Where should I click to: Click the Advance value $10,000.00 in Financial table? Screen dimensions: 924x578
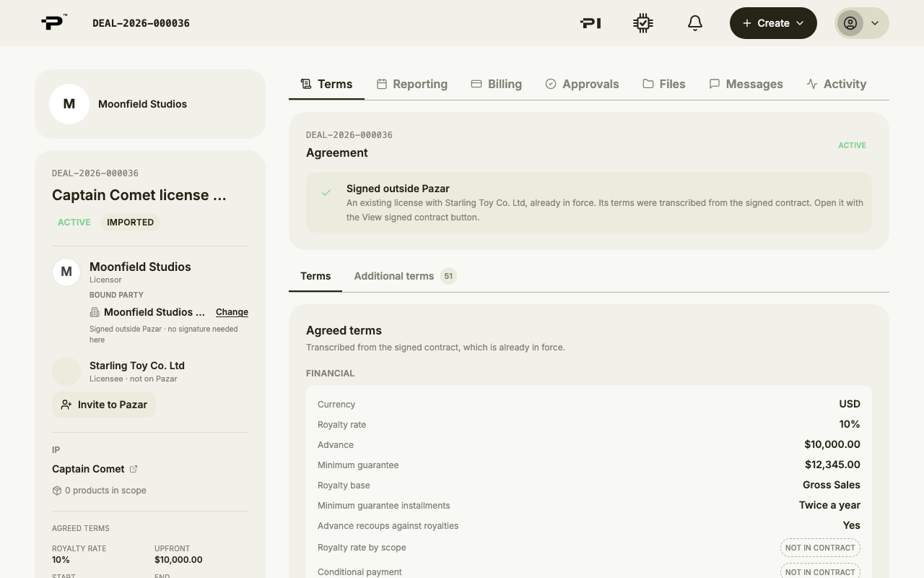pos(832,444)
